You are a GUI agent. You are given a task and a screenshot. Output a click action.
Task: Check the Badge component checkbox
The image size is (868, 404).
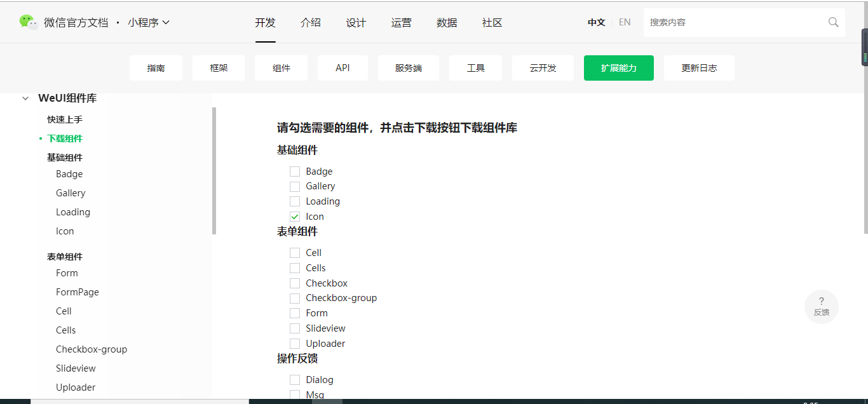tap(295, 171)
